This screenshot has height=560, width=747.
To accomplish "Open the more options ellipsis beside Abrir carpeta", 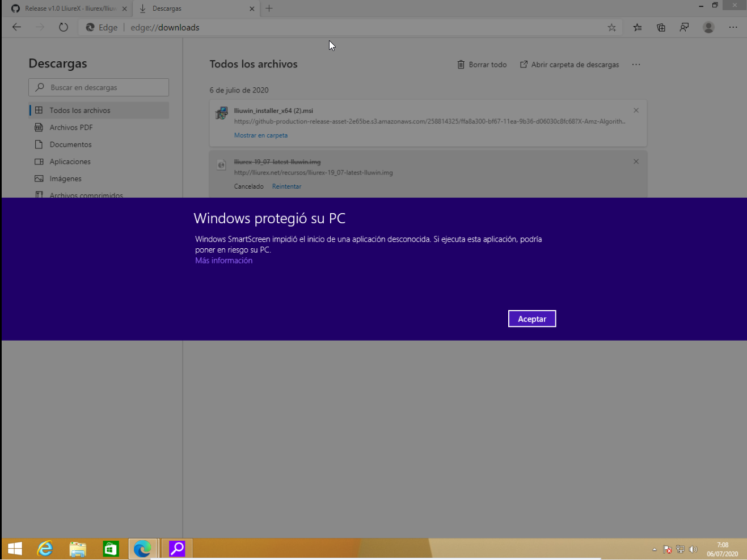I will (x=636, y=65).
